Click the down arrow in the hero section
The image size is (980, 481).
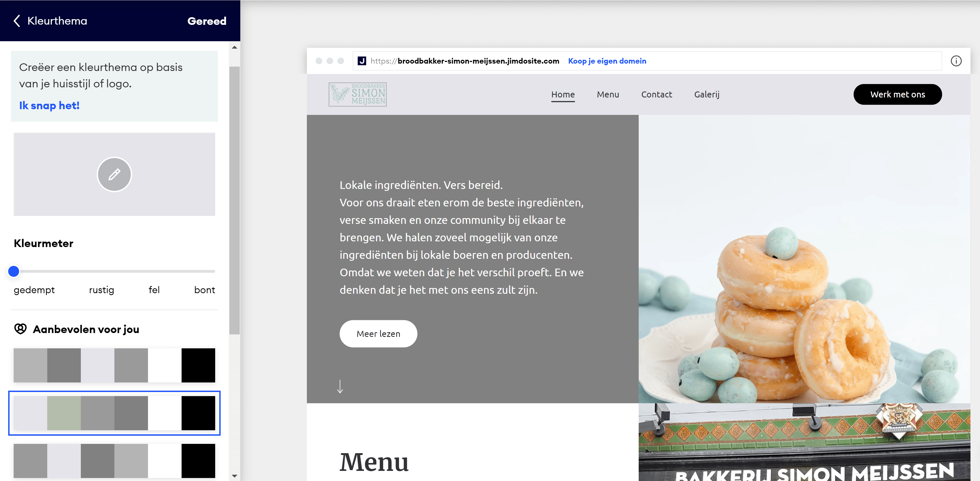click(x=340, y=386)
